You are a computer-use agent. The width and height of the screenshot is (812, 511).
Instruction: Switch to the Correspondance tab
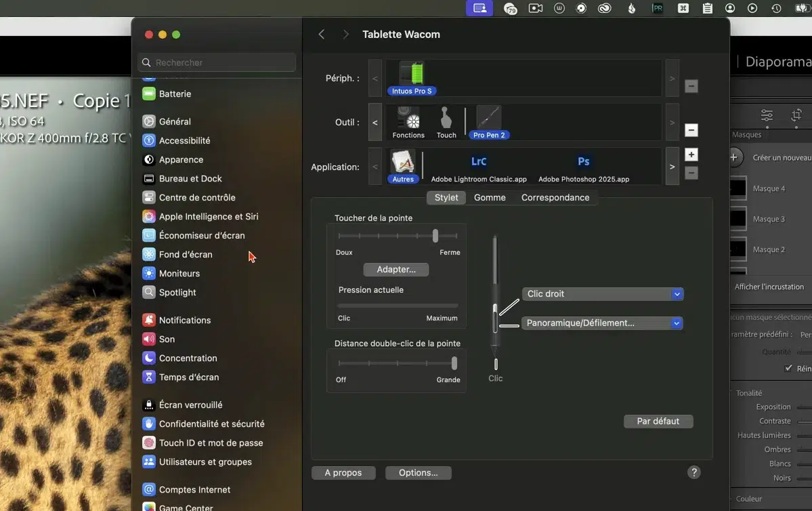tap(555, 197)
